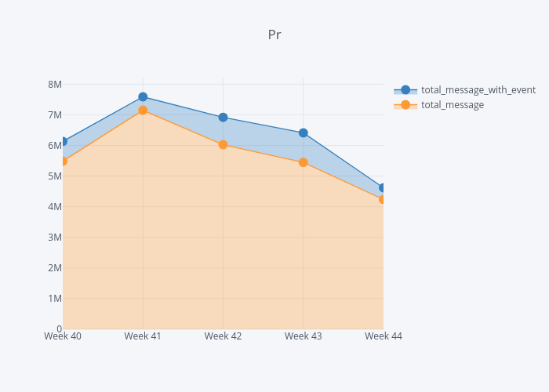Click the Week 42 x-axis label

coord(223,336)
